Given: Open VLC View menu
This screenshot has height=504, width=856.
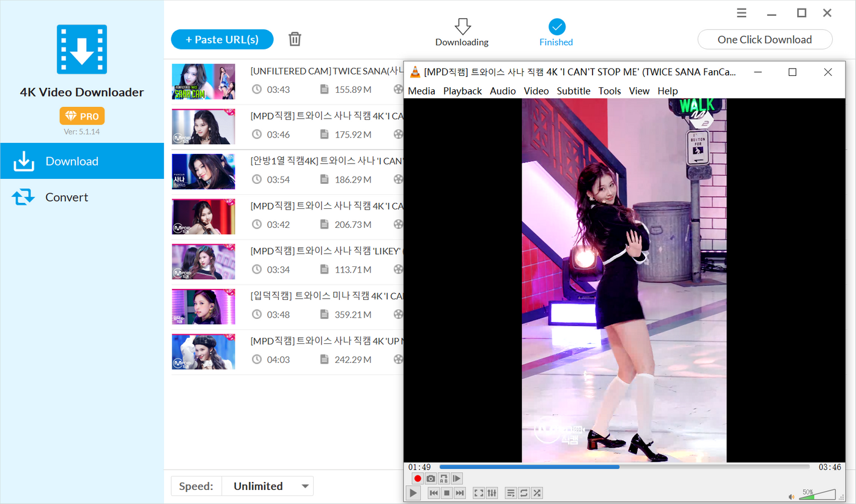Looking at the screenshot, I should tap(639, 91).
